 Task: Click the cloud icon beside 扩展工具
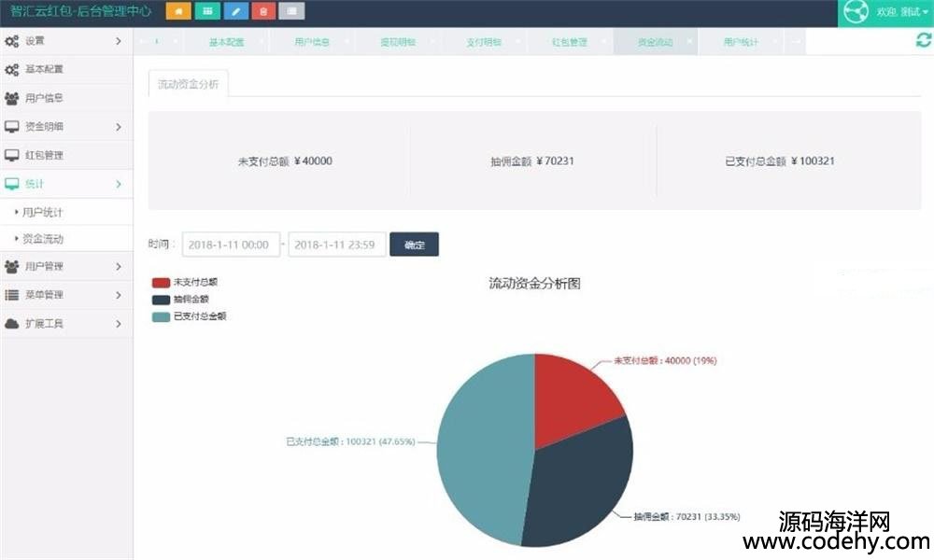[12, 324]
